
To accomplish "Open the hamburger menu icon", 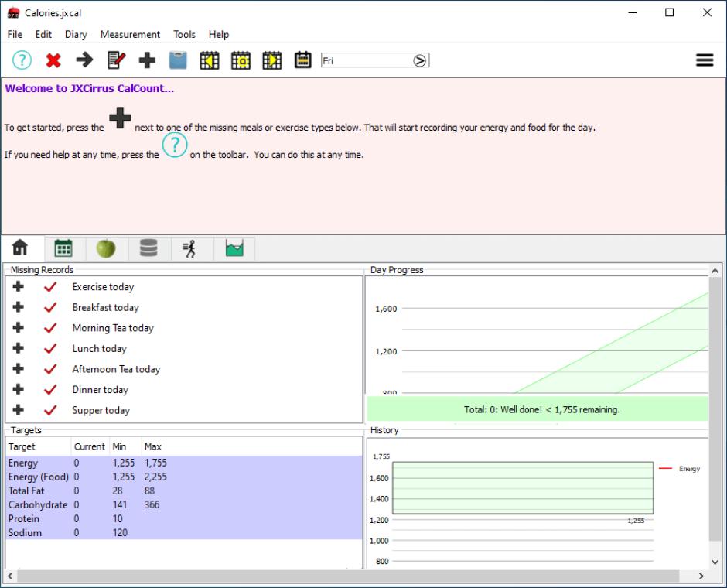I will point(705,60).
